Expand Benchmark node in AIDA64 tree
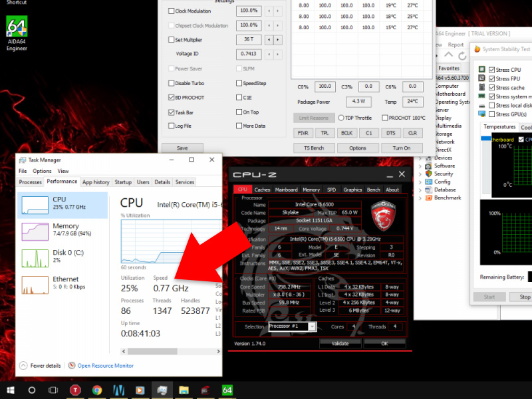Image resolution: width=532 pixels, height=399 pixels. point(420,198)
